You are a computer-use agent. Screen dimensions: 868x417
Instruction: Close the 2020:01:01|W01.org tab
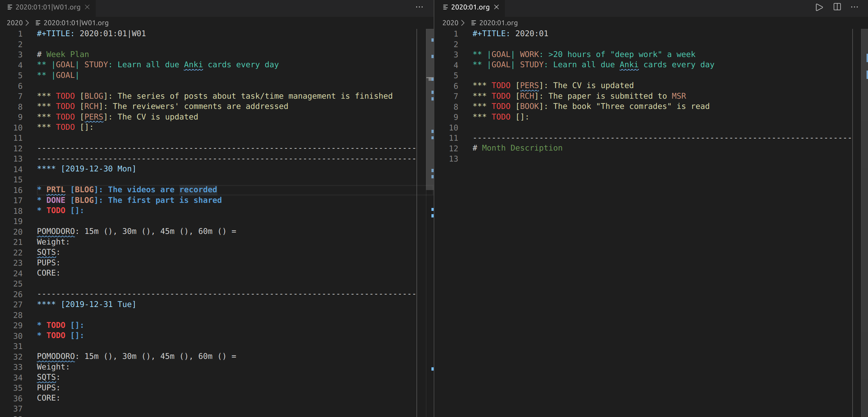point(87,7)
